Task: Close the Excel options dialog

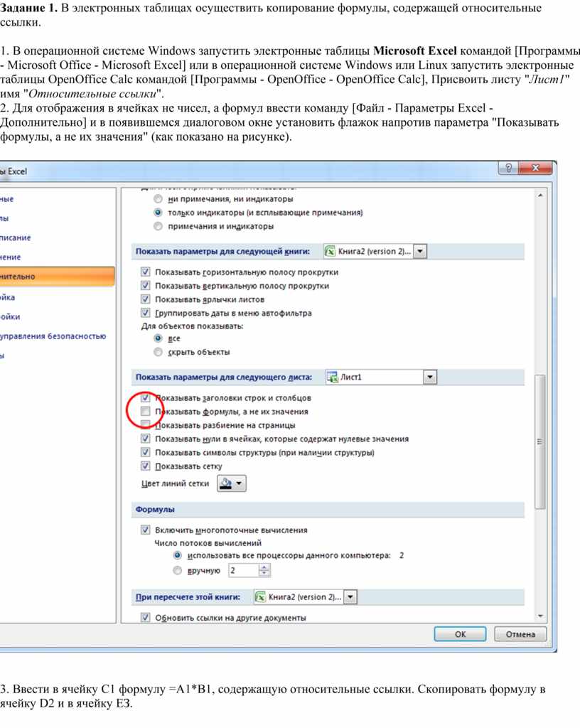Action: 535,168
